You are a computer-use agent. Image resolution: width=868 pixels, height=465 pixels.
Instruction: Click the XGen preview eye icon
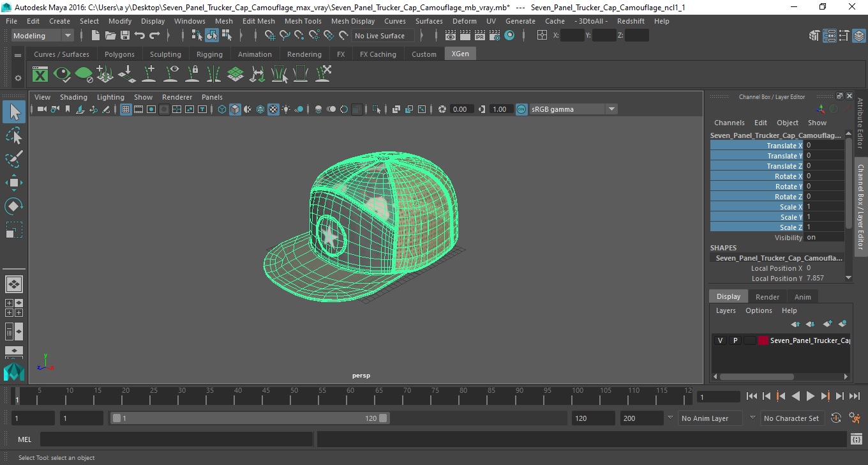[62, 75]
